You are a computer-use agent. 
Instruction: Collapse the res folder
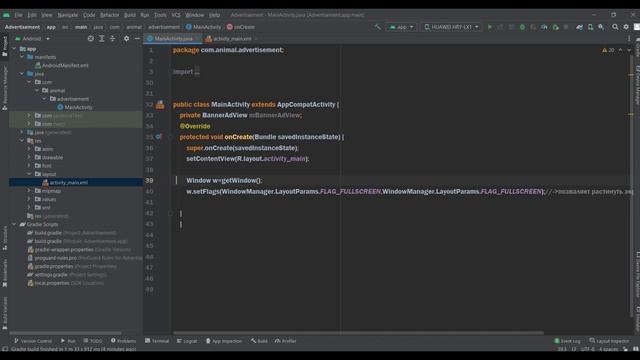pyautogui.click(x=22, y=140)
